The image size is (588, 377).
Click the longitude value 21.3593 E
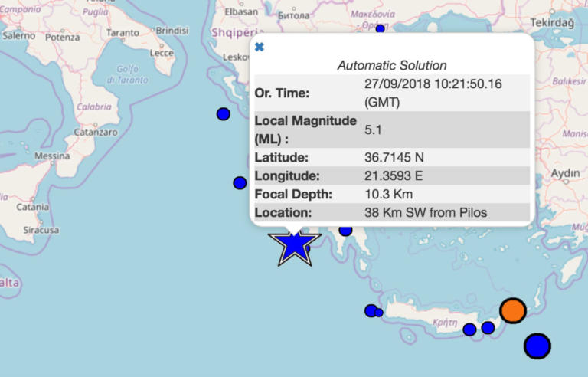(x=394, y=175)
